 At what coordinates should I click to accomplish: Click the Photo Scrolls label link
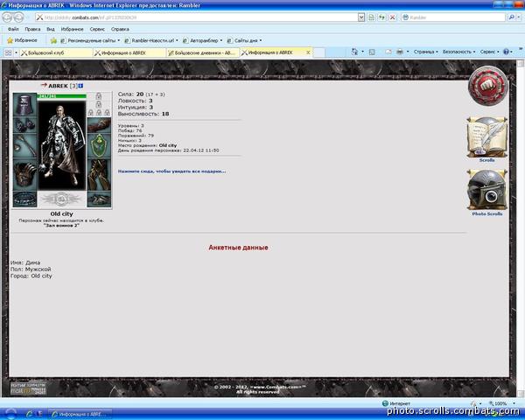487,213
